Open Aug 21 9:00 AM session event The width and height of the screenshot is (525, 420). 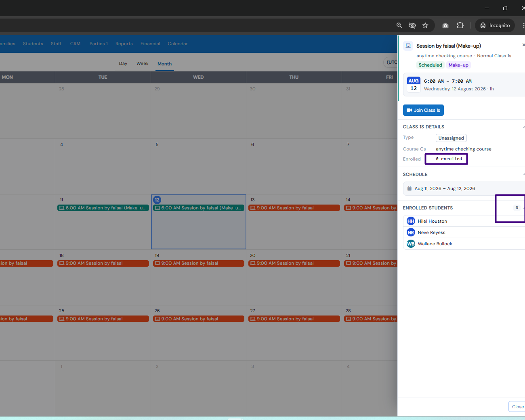coord(371,263)
